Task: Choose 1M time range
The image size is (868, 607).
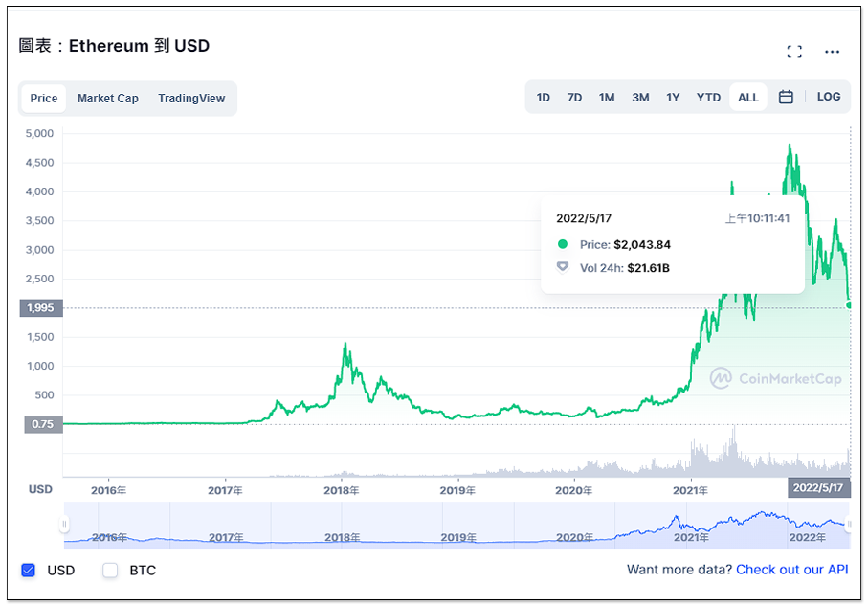Action: click(x=607, y=98)
